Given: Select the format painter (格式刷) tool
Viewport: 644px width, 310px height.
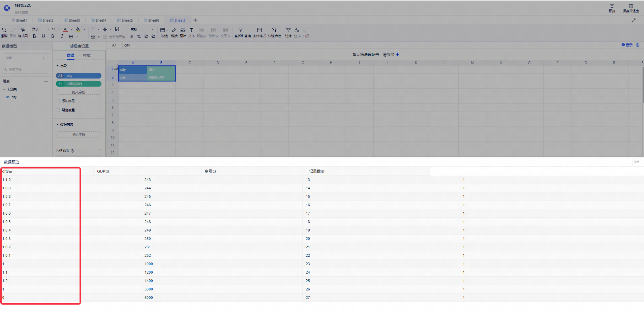Looking at the screenshot, I should click(x=23, y=30).
